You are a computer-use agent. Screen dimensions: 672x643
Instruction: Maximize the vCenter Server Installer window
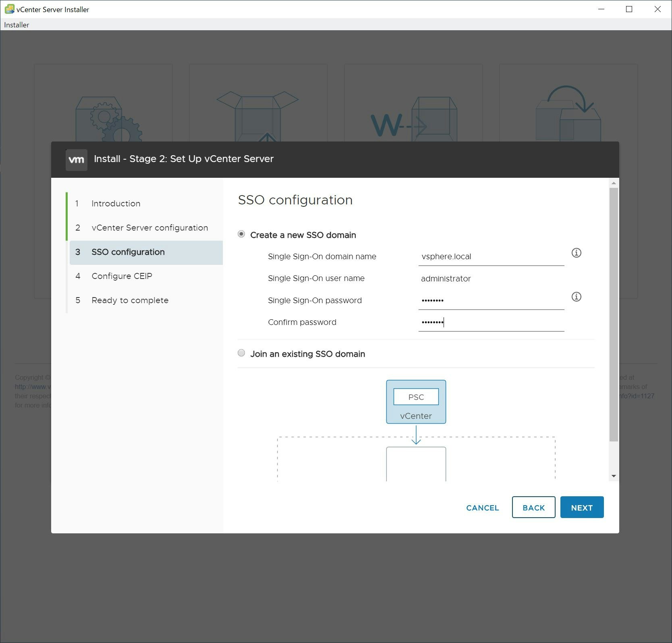pyautogui.click(x=629, y=9)
